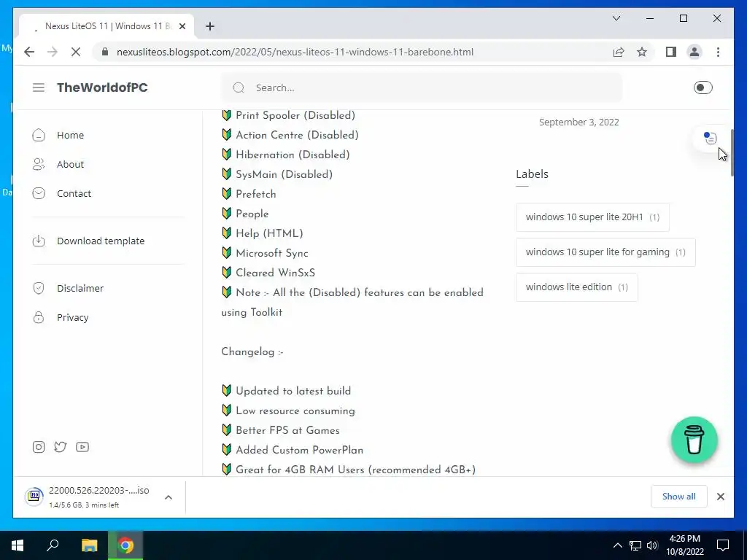Bookmark this page with the star
The width and height of the screenshot is (747, 560).
(642, 52)
